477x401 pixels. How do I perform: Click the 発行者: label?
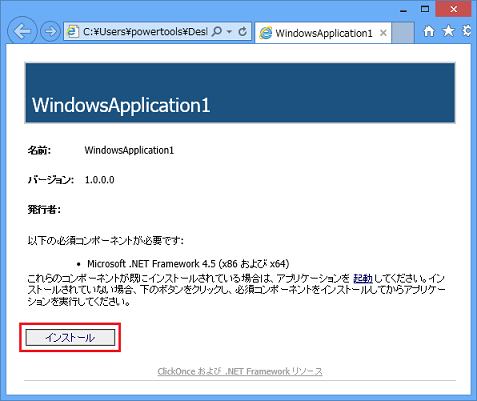[44, 210]
